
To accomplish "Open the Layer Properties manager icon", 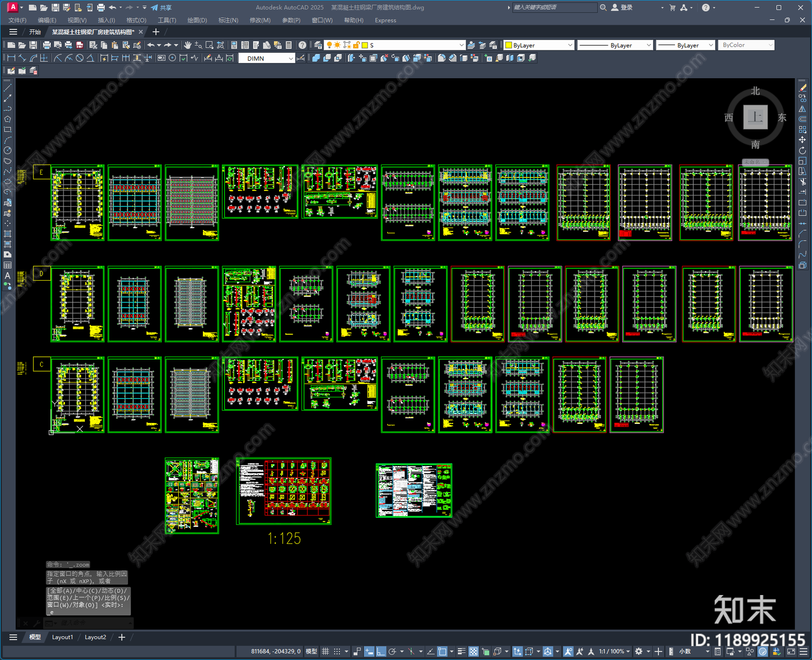I will (318, 45).
